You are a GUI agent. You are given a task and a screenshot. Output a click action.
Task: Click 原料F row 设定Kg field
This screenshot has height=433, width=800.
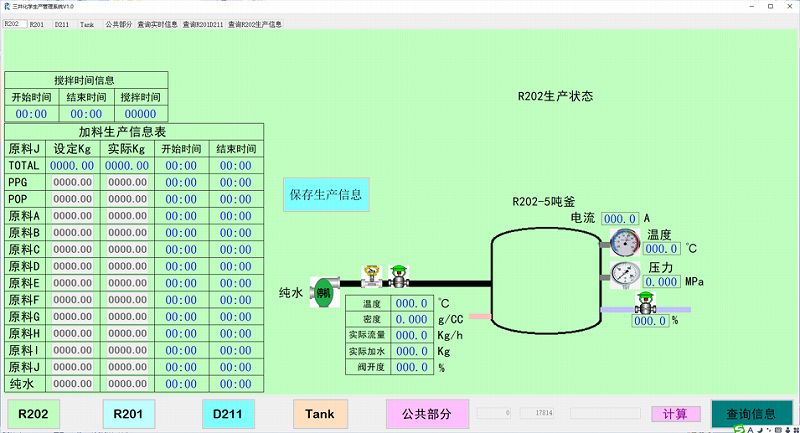pos(72,300)
